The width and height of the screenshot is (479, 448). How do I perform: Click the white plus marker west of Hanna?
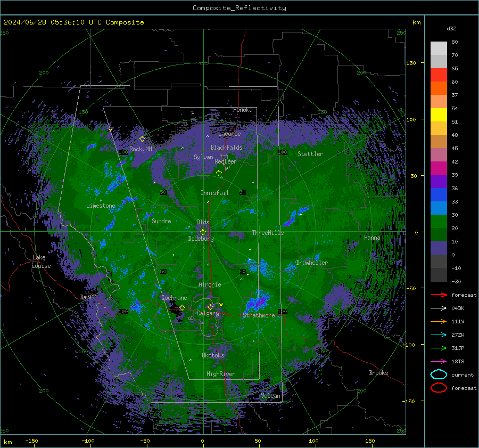(x=301, y=214)
